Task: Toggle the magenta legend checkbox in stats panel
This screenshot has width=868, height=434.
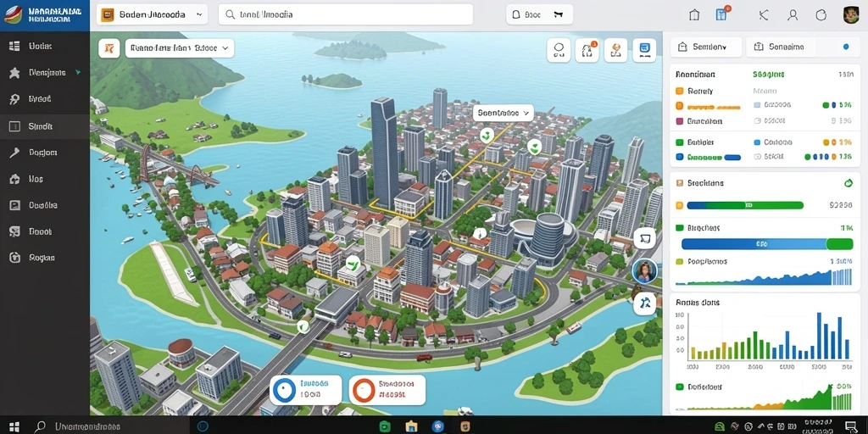Action: 679,120
